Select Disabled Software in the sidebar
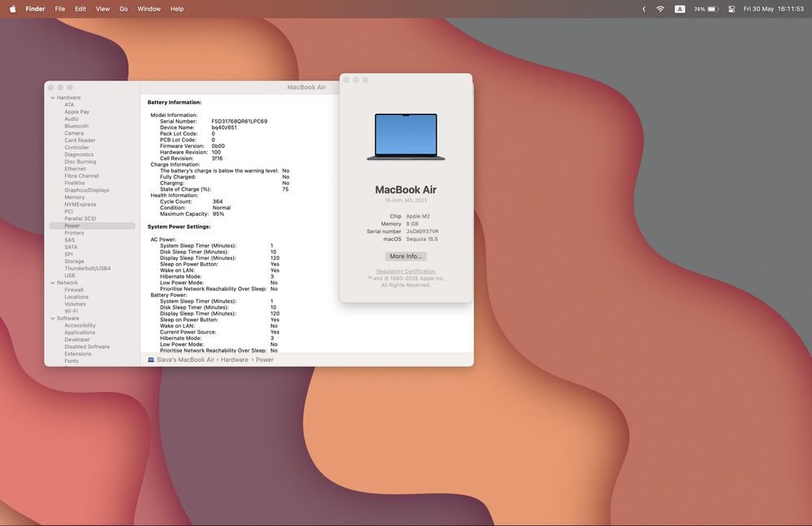This screenshot has width=812, height=526. [x=87, y=347]
